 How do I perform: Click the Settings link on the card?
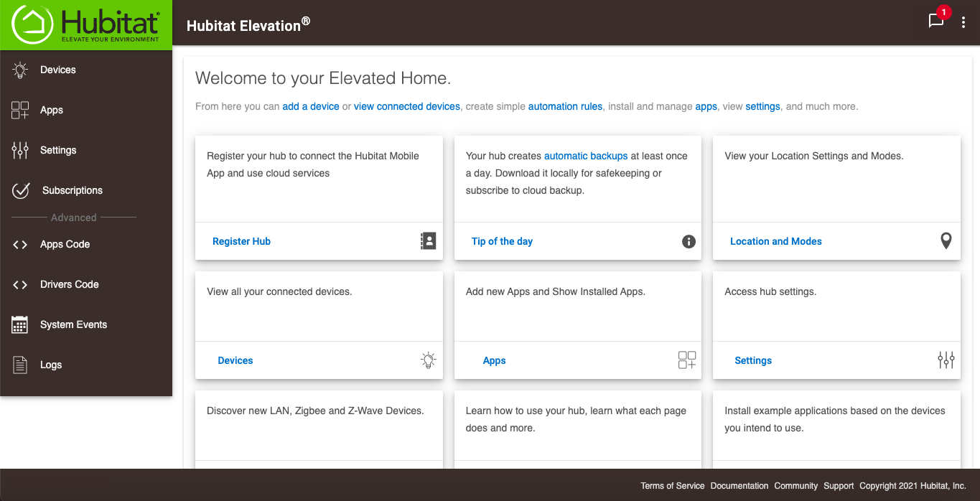[x=753, y=360]
